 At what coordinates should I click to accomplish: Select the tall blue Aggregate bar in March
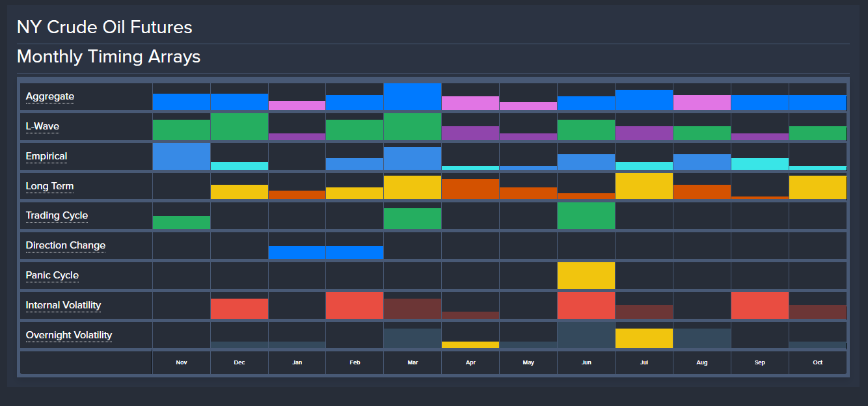click(413, 97)
